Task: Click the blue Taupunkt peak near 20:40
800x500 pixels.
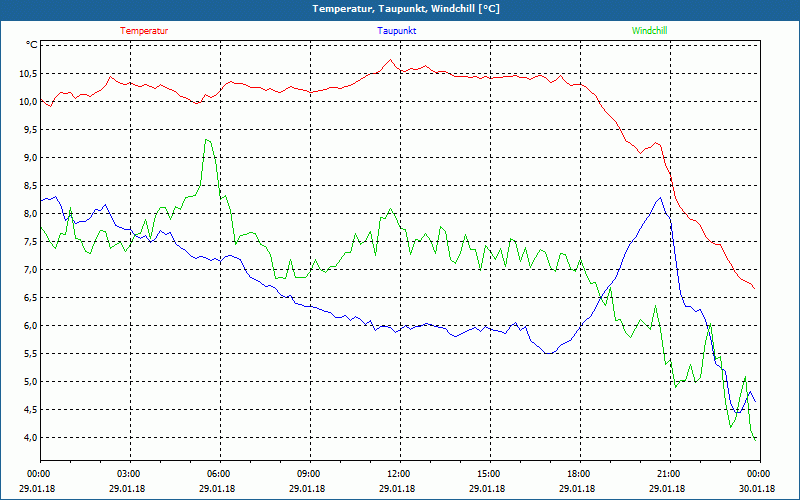Action: point(660,197)
